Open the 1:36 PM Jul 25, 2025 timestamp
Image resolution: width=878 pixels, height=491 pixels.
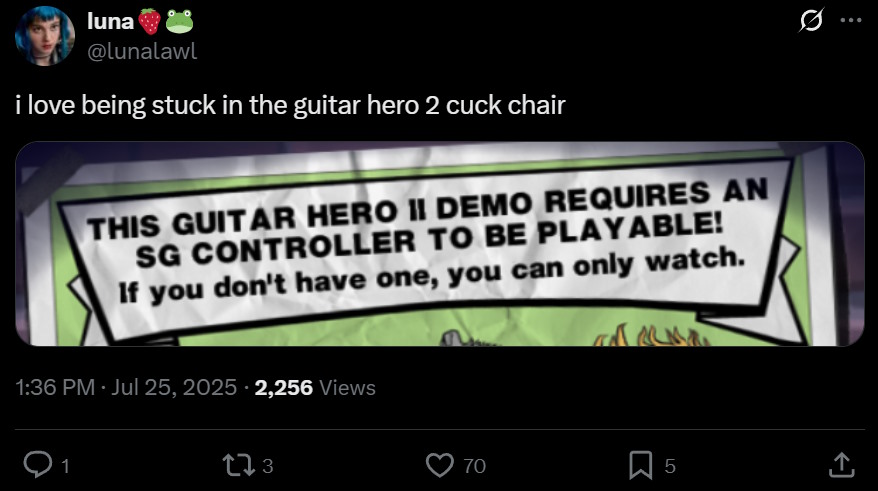[x=127, y=387]
